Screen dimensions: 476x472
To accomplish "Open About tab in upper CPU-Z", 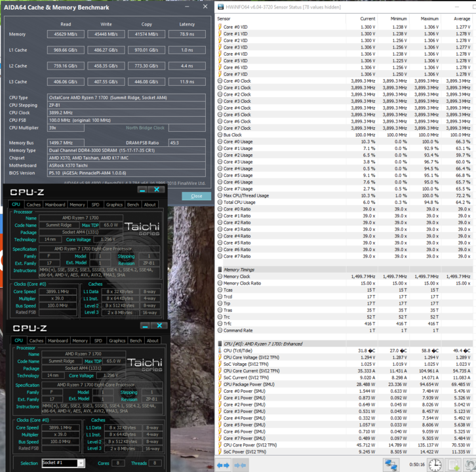I will (x=149, y=205).
